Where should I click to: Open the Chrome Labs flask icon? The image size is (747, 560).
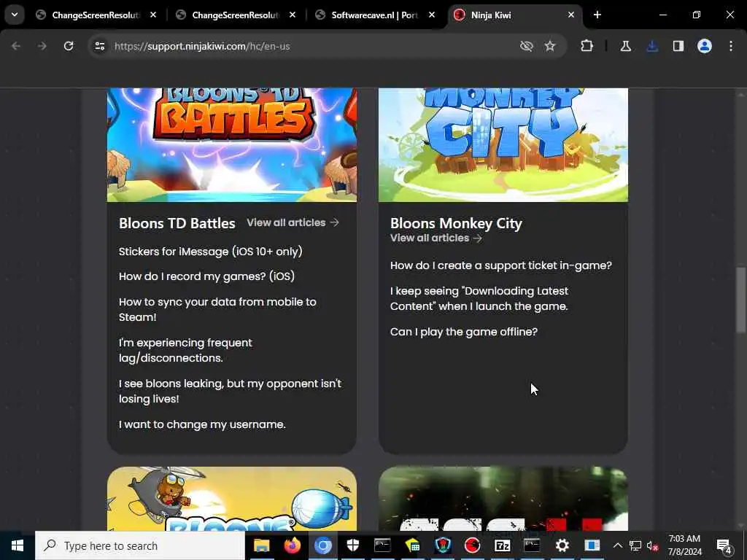pyautogui.click(x=625, y=46)
